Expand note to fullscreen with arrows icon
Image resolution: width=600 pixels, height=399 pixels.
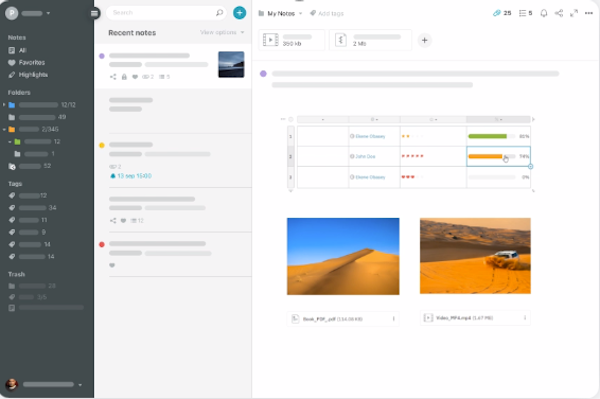pyautogui.click(x=574, y=13)
